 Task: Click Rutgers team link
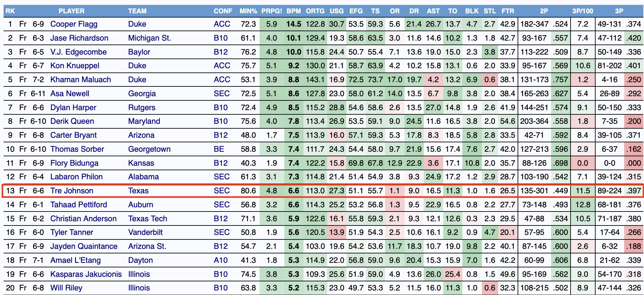142,108
